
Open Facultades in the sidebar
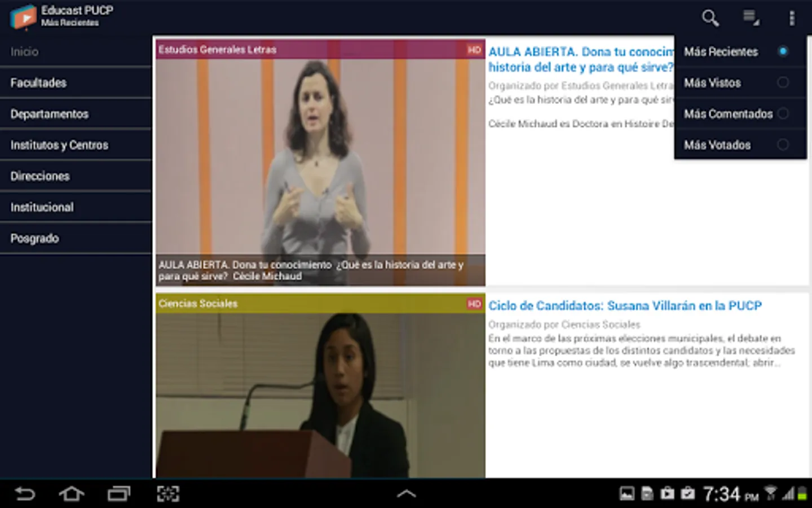[76, 82]
